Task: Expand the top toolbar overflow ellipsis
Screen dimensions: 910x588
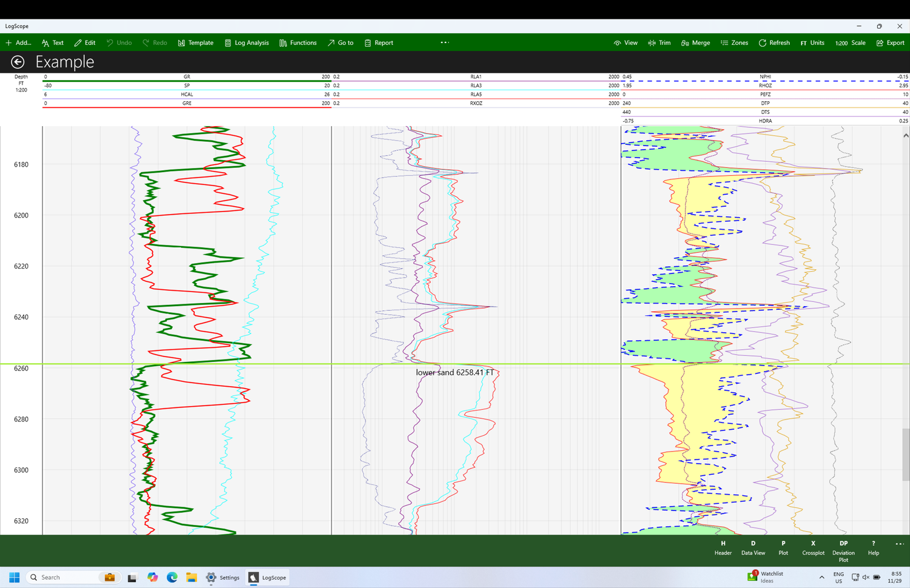Action: [445, 42]
